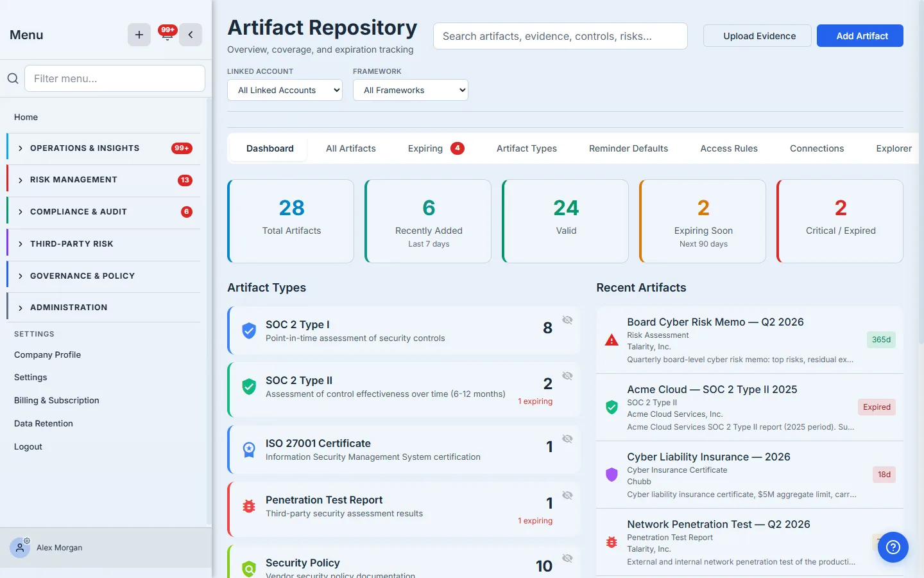Click the search magnifier icon in the sidebar
The height and width of the screenshot is (578, 924).
point(13,78)
